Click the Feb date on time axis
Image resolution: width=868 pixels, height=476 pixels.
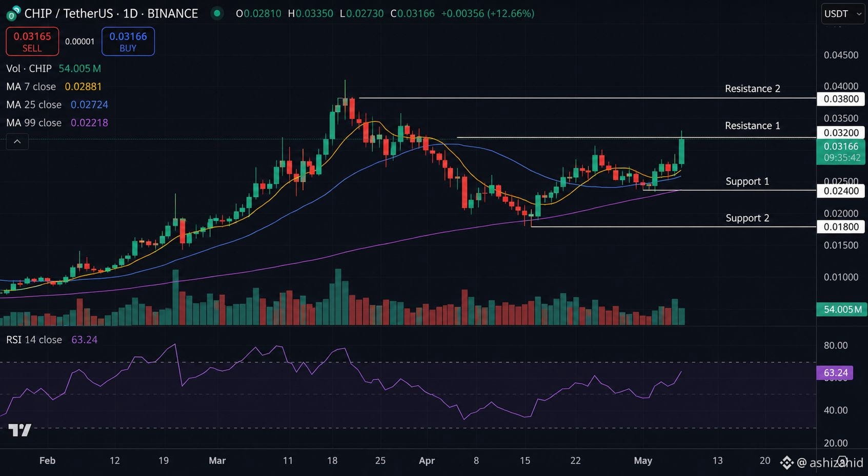[47, 461]
